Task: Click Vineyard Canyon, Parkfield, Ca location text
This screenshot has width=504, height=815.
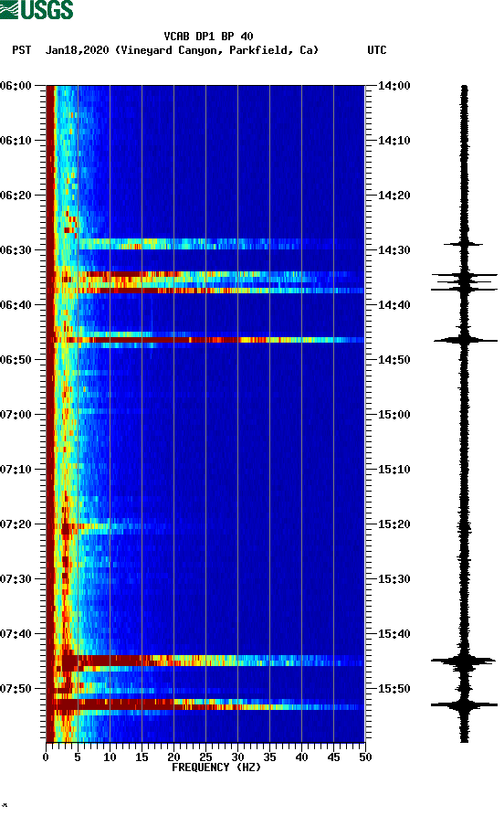Action: point(216,50)
